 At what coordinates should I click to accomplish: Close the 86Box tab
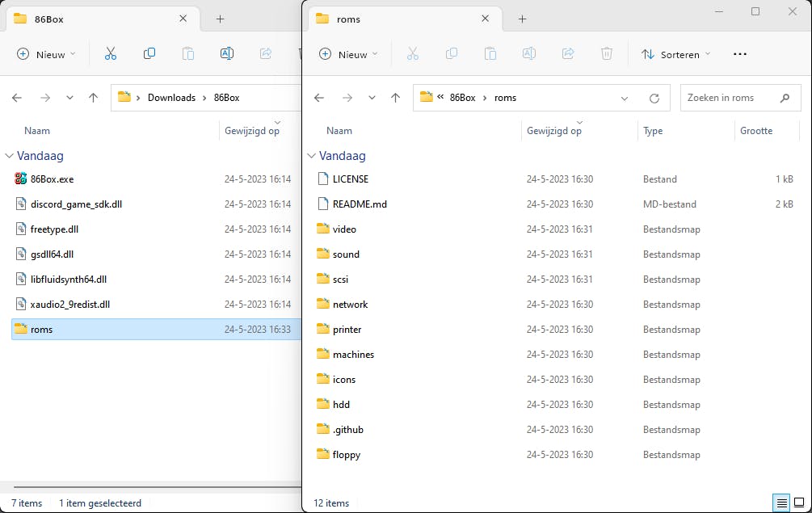click(x=183, y=19)
